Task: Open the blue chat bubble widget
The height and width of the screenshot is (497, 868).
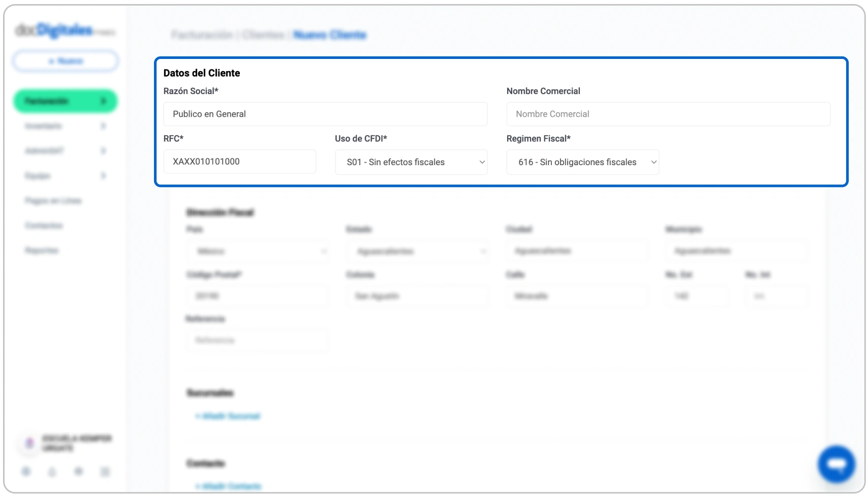Action: pos(836,464)
